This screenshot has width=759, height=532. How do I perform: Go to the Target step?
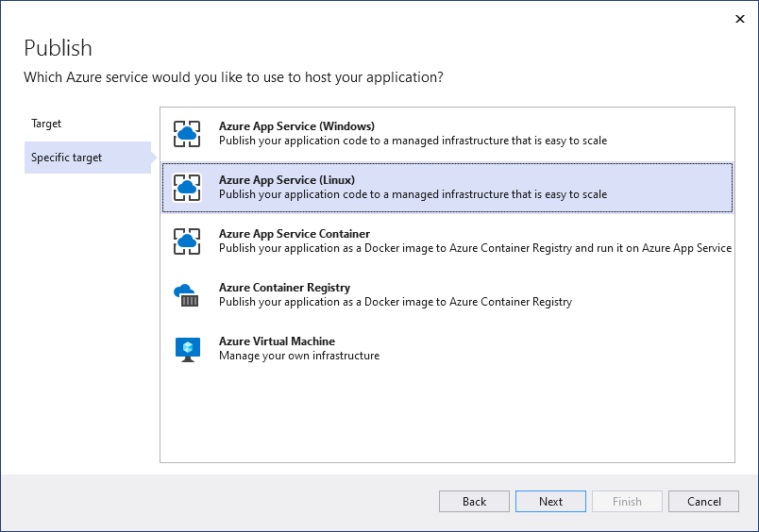(46, 124)
